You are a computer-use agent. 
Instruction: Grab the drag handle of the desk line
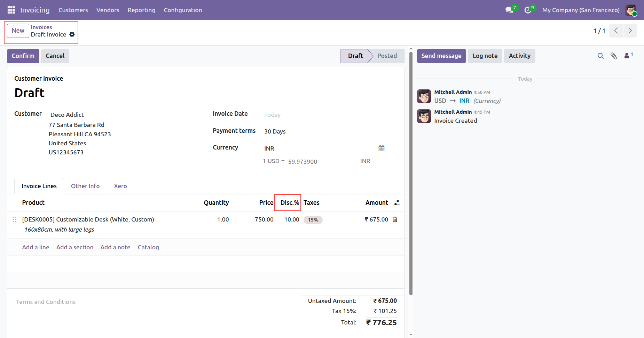coord(15,219)
